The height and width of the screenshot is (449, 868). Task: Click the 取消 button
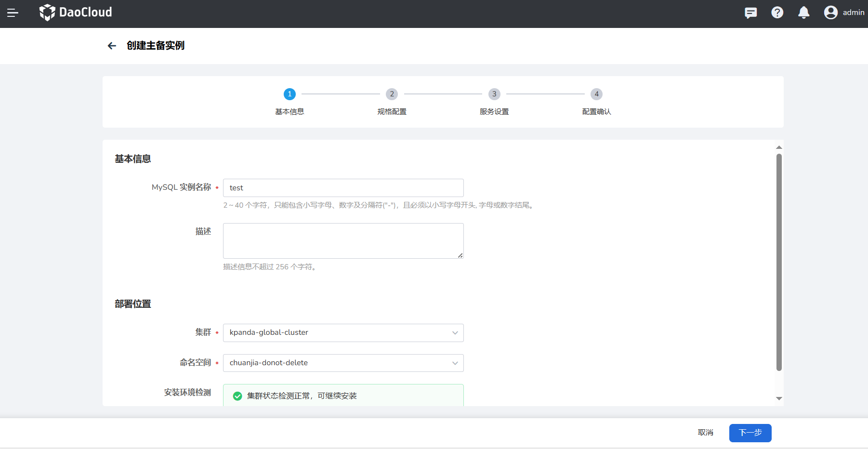tap(705, 433)
